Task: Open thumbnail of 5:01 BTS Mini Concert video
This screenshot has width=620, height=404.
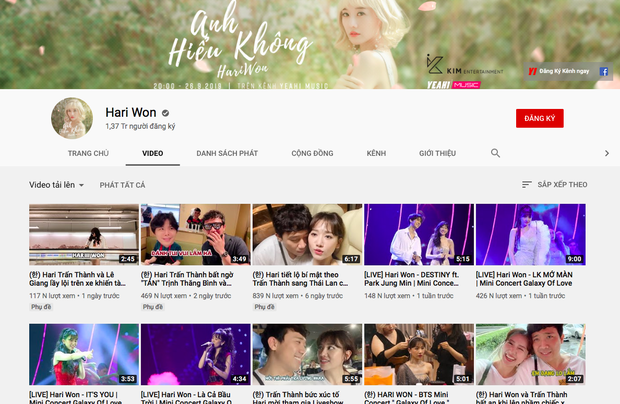Action: click(x=419, y=354)
